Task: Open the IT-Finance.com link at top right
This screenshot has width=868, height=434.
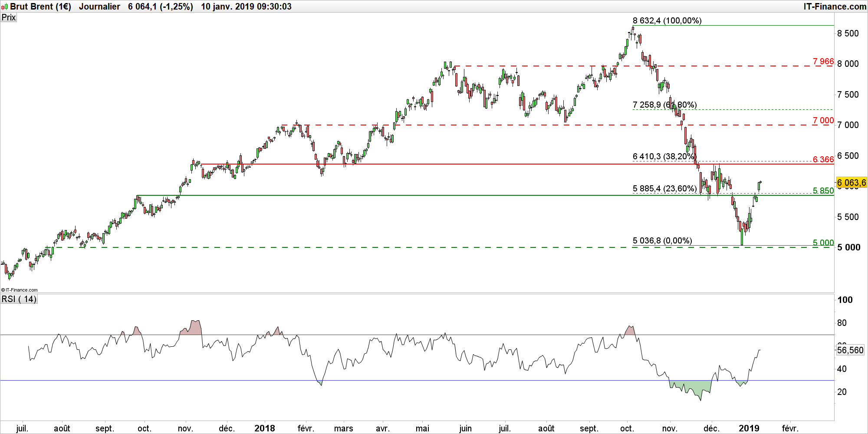Action: click(x=835, y=7)
